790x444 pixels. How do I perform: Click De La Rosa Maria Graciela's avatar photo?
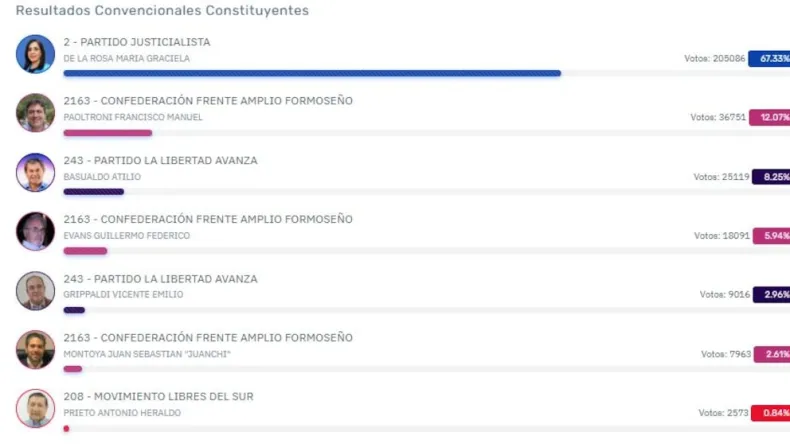pos(35,54)
